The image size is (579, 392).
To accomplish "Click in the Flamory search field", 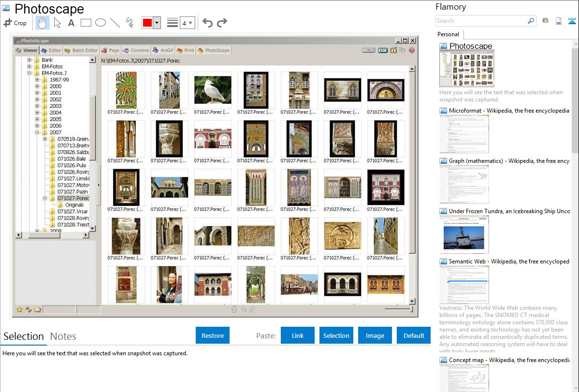I will pos(481,21).
